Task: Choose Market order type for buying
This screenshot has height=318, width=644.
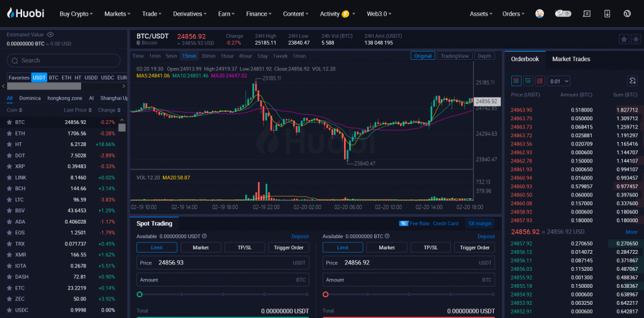Action: tap(201, 247)
